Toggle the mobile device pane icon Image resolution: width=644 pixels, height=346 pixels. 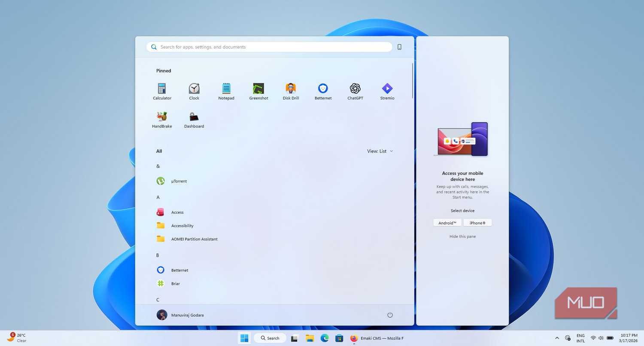pos(399,47)
